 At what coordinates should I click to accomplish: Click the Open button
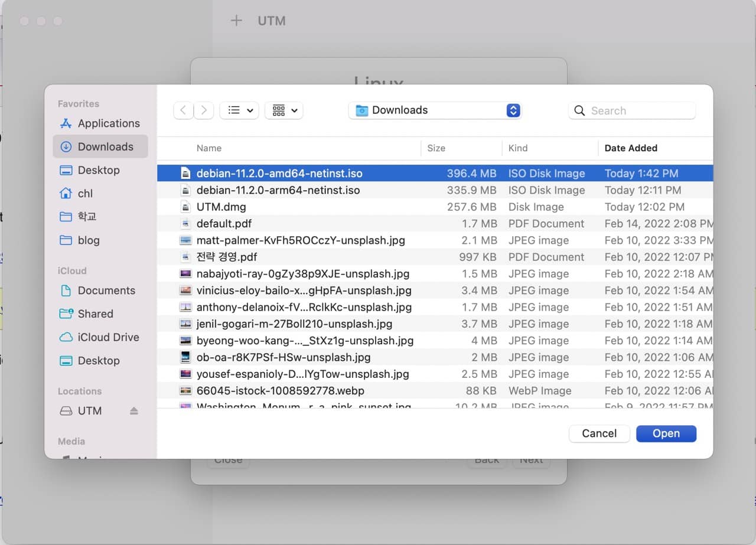(666, 433)
